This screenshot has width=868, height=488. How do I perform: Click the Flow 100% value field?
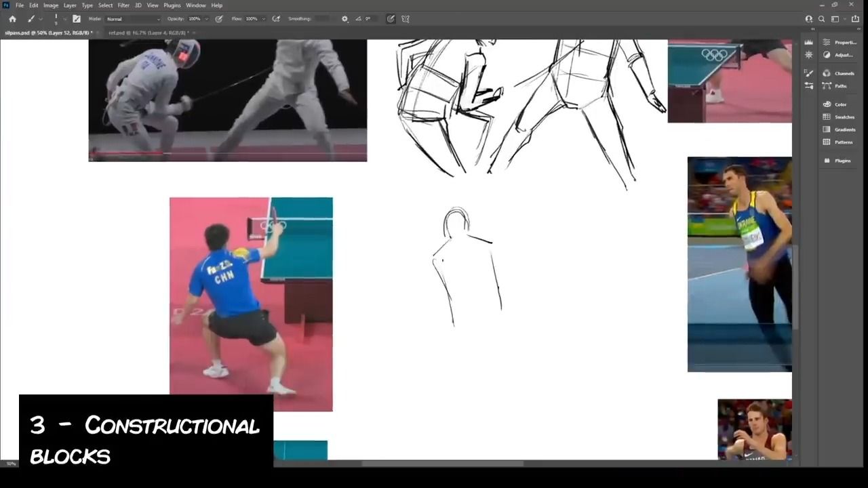coord(252,19)
